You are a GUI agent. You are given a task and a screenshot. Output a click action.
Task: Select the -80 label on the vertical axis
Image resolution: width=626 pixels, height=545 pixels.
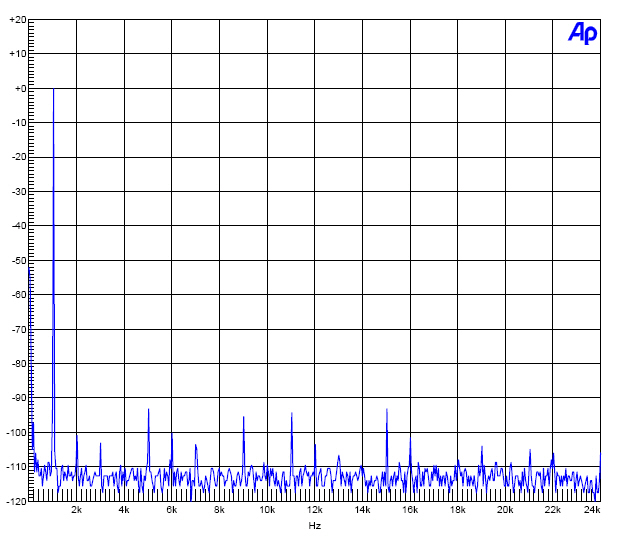(18, 363)
